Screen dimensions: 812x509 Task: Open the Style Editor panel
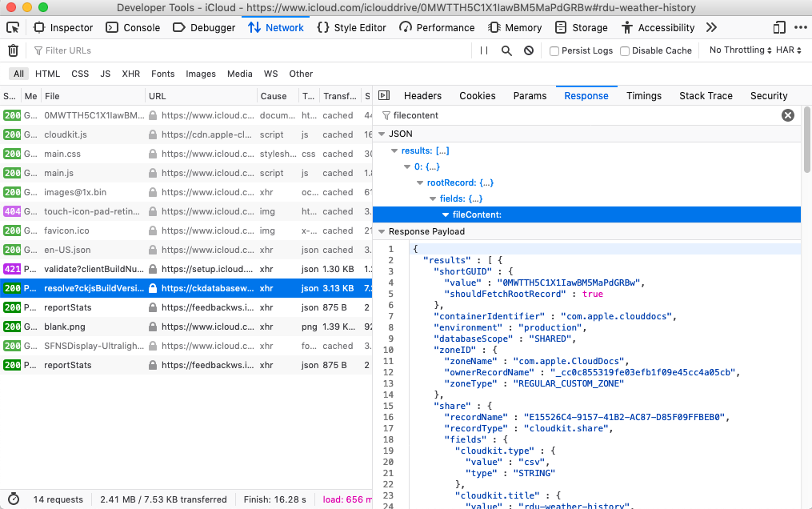point(351,26)
